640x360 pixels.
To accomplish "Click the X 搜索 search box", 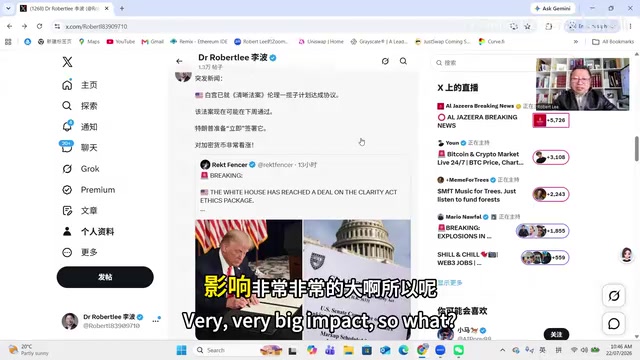I will coord(484,63).
